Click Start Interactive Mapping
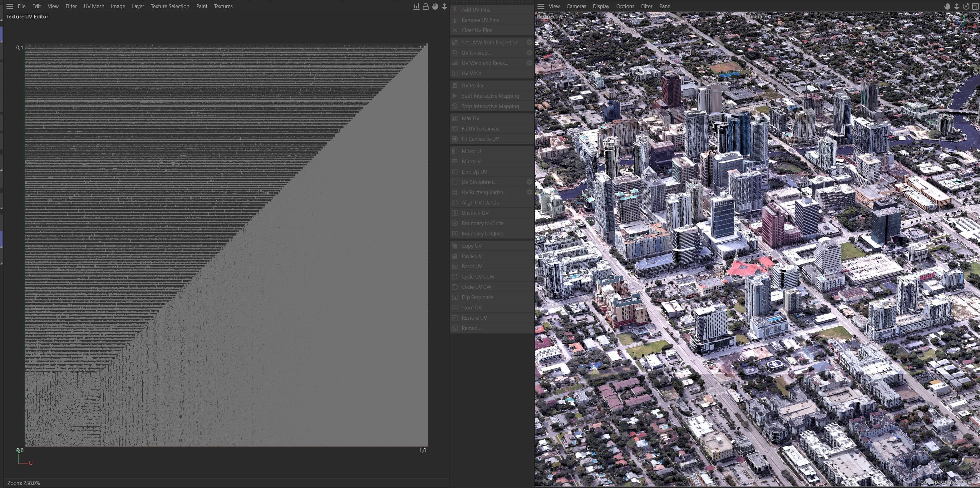 pyautogui.click(x=491, y=96)
